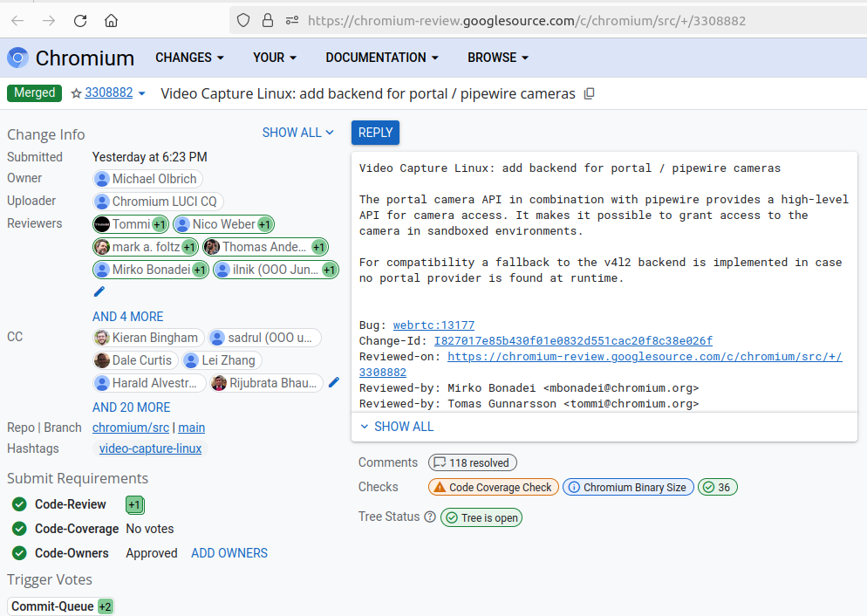Click the Code Coverage Check chip
The image size is (867, 616).
[493, 487]
